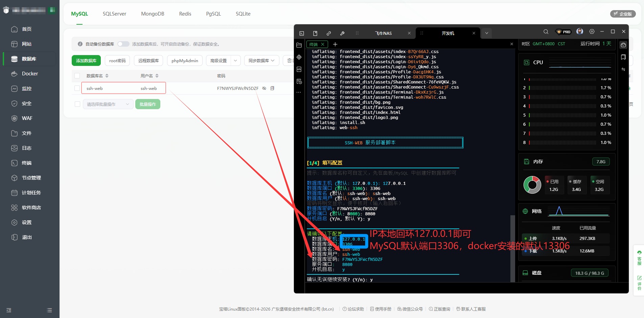The width and height of the screenshot is (644, 318).
Task: Click the link icon in SSH window toolbar
Action: tap(329, 33)
